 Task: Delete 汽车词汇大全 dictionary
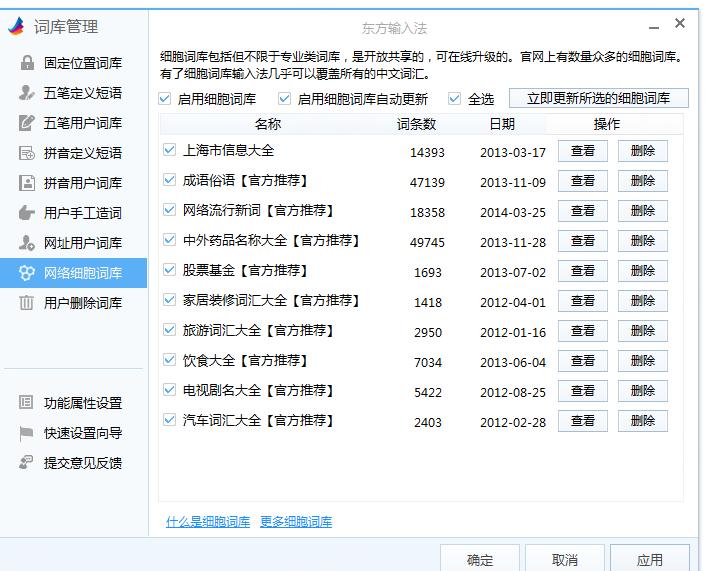(x=643, y=421)
